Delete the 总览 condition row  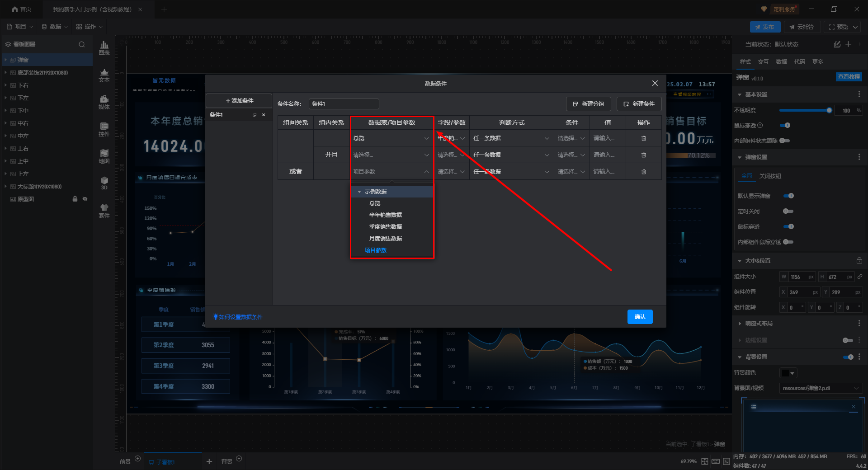click(644, 138)
